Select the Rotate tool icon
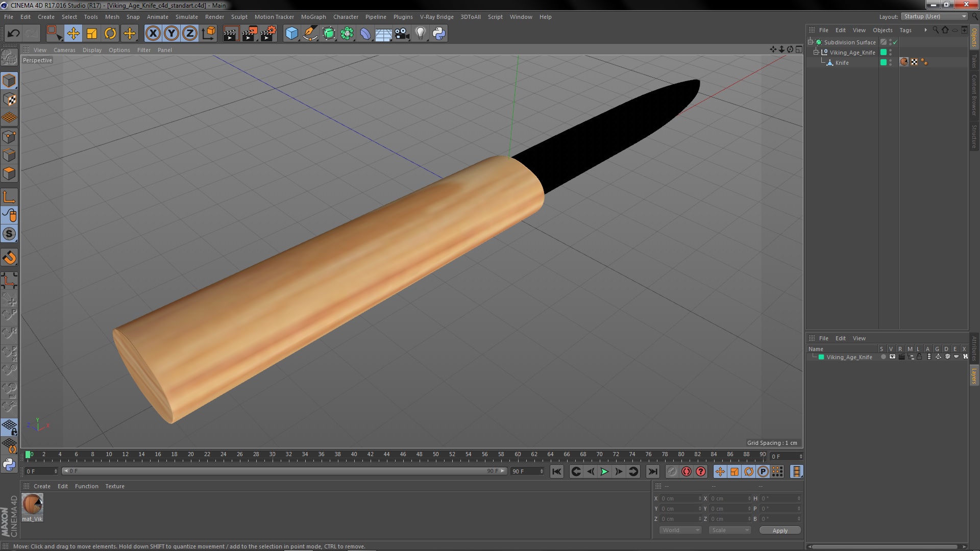This screenshot has width=980, height=551. [x=110, y=34]
